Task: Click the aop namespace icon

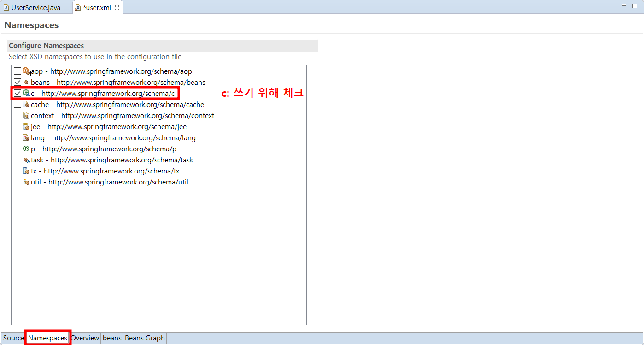Action: pyautogui.click(x=26, y=71)
